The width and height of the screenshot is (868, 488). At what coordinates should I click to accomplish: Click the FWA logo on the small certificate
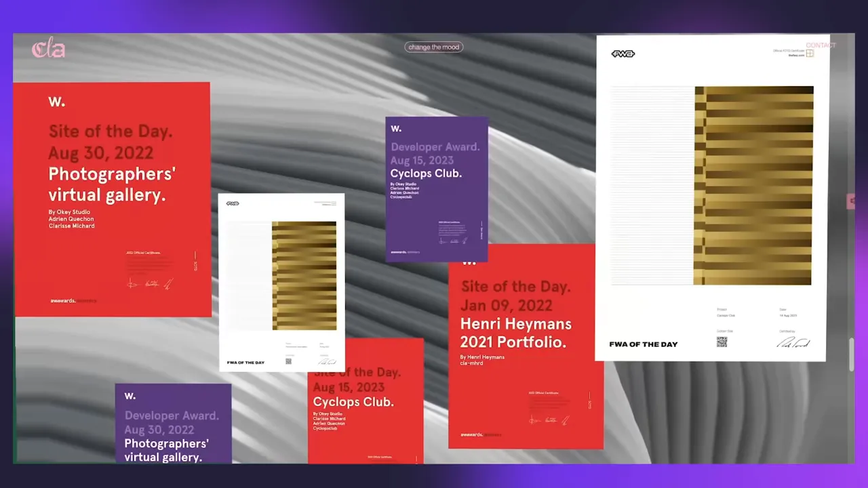(x=233, y=203)
